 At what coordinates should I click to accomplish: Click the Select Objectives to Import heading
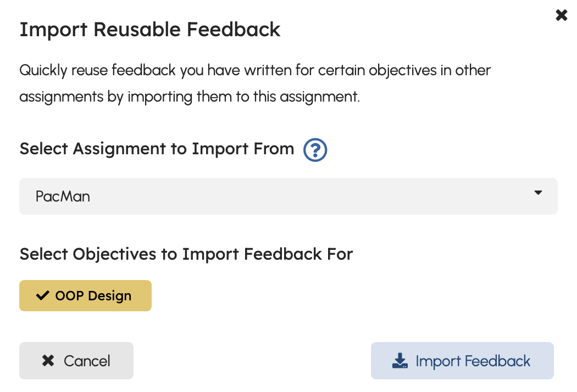tap(186, 254)
